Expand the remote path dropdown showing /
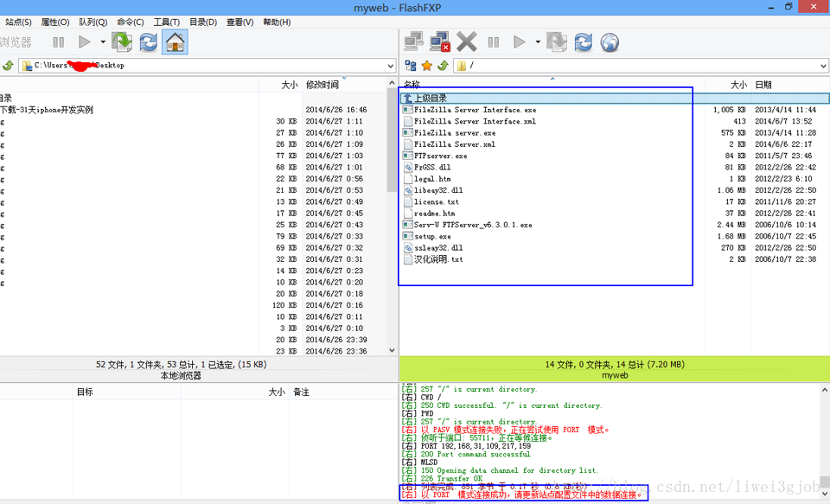This screenshot has height=504, width=830. pos(823,66)
